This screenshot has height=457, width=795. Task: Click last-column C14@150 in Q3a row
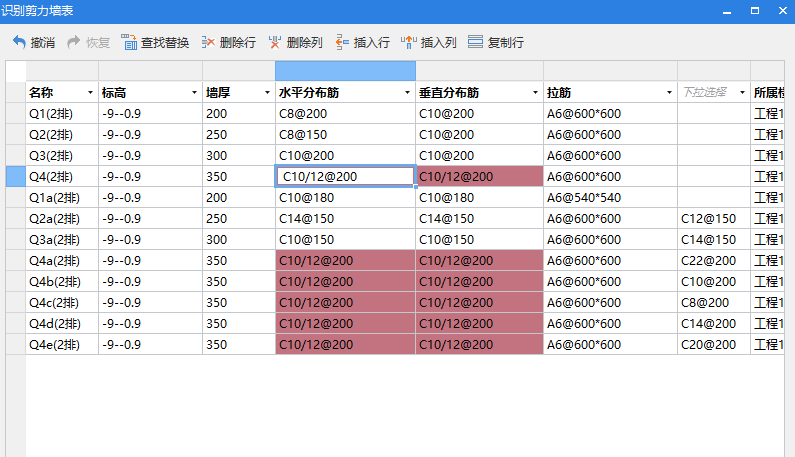(714, 239)
